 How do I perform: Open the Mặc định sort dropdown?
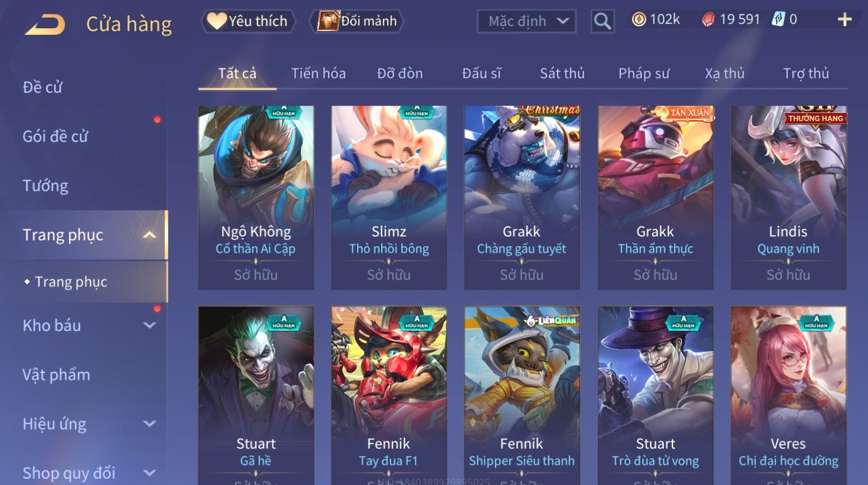click(x=527, y=21)
